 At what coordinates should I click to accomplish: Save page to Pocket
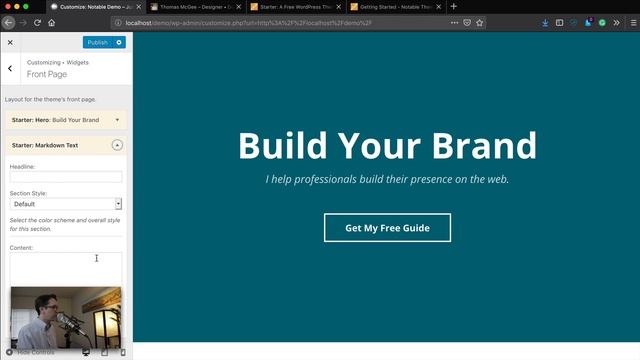coord(467,23)
